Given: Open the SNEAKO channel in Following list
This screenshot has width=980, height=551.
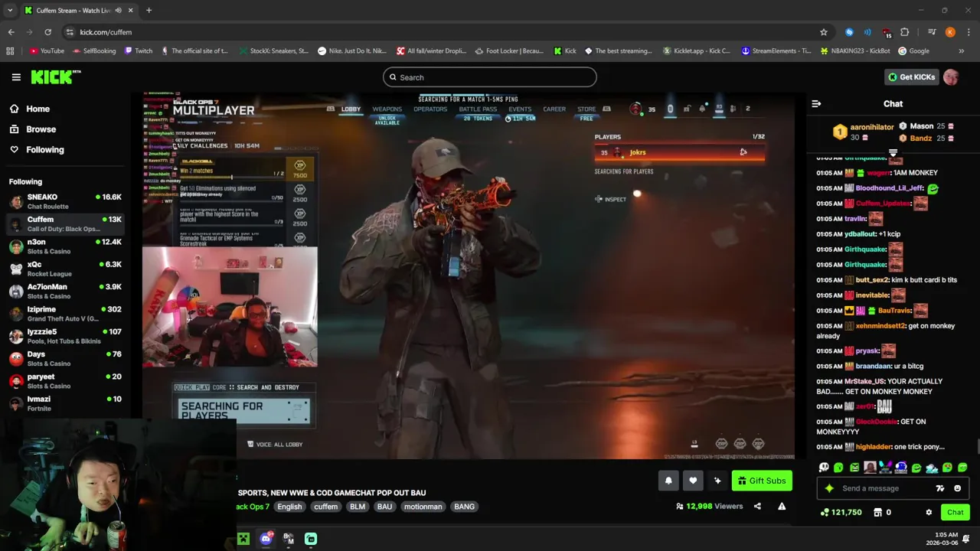Looking at the screenshot, I should point(65,201).
